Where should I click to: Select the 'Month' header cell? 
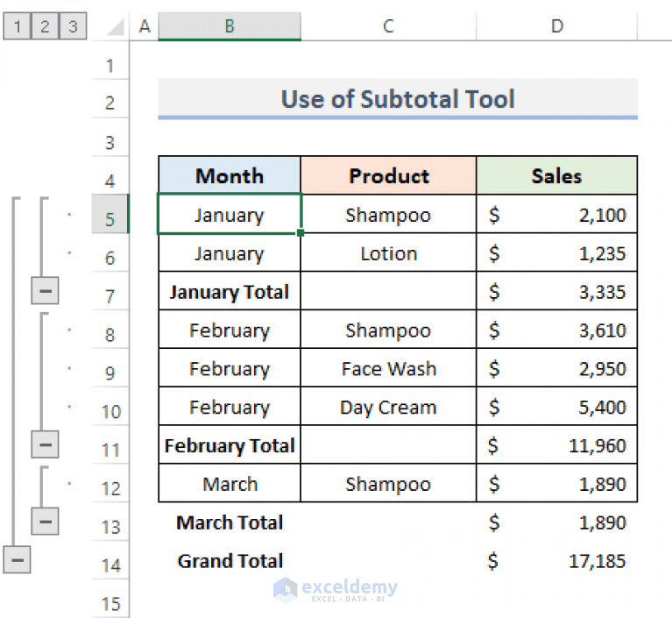point(230,175)
